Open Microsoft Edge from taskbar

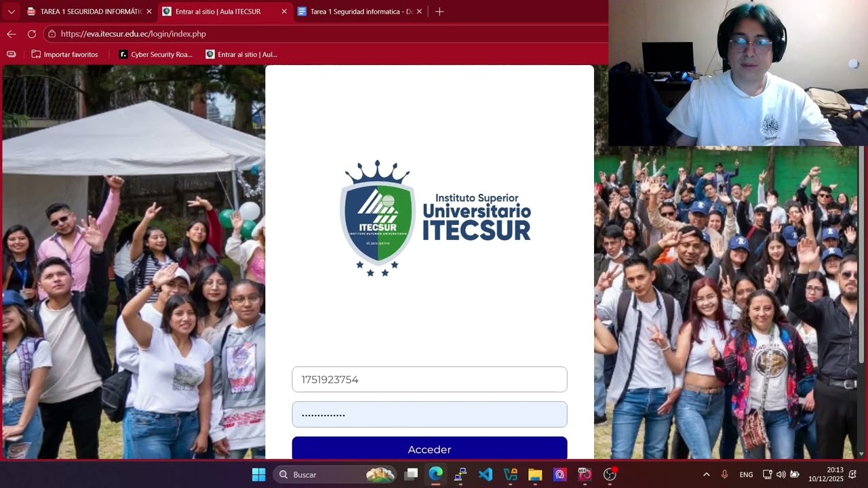435,474
